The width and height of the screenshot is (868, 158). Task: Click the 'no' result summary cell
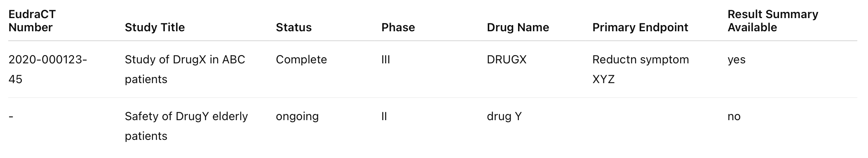pyautogui.click(x=734, y=116)
